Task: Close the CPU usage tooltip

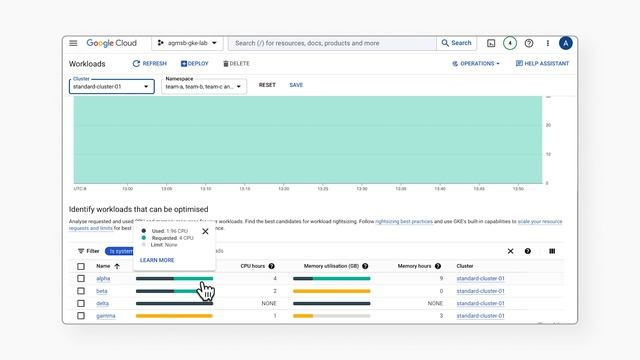Action: [x=205, y=231]
